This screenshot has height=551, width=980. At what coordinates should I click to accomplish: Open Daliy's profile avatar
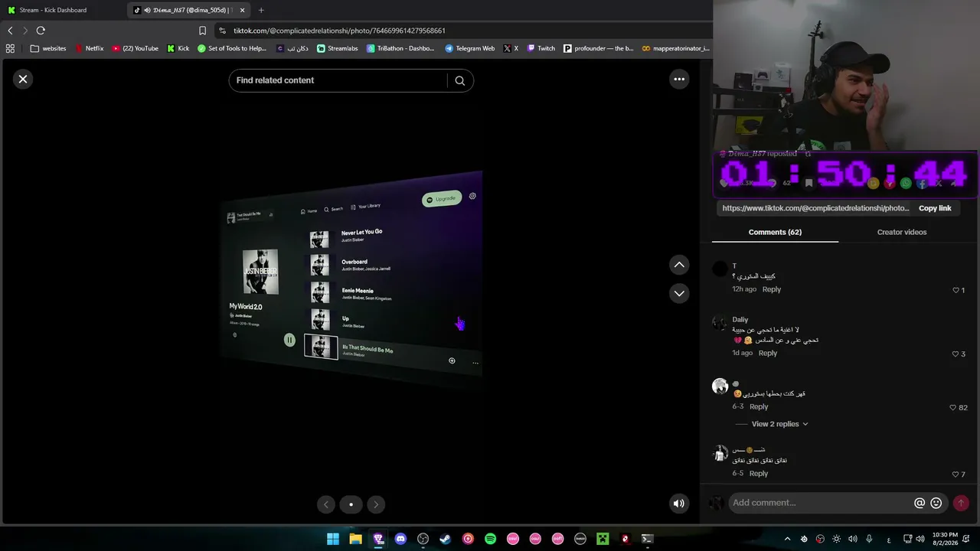[720, 323]
